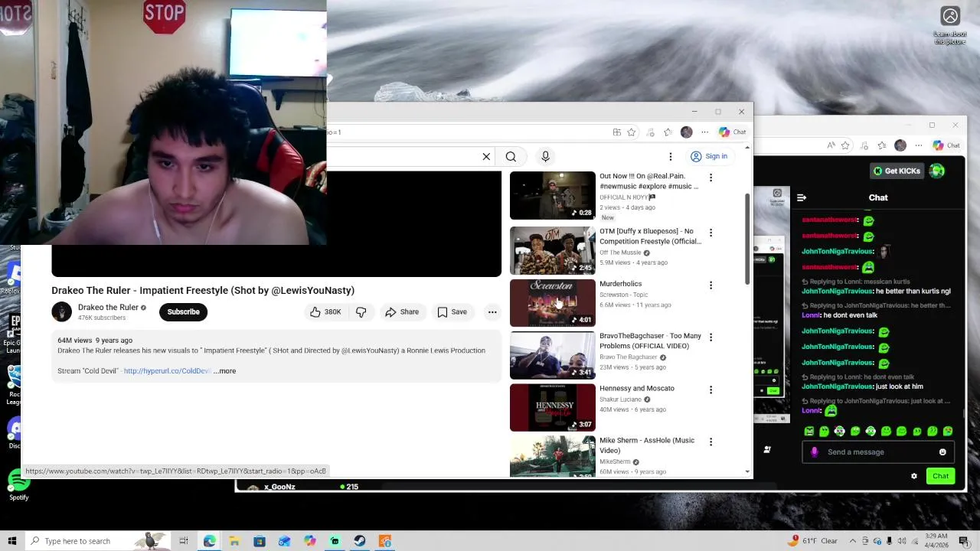Image resolution: width=980 pixels, height=551 pixels.
Task: Open options for Murderholics video
Action: (x=710, y=285)
